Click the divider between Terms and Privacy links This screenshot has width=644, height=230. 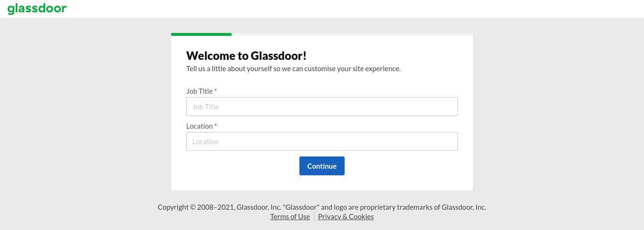pos(314,217)
